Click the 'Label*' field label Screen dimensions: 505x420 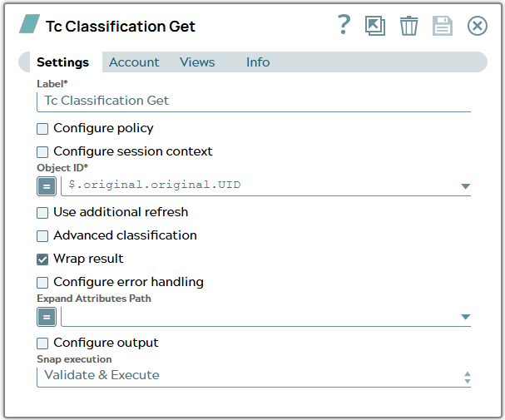[52, 84]
